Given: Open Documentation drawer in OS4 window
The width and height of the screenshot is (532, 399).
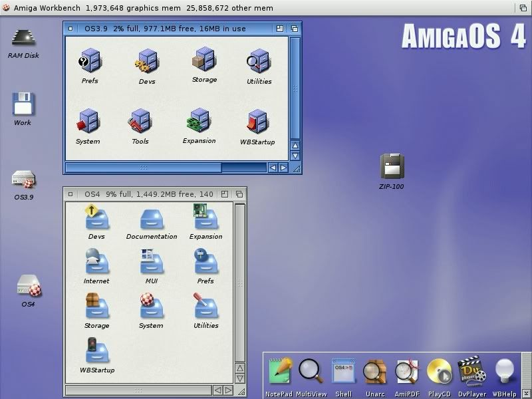Looking at the screenshot, I should pos(152,224).
